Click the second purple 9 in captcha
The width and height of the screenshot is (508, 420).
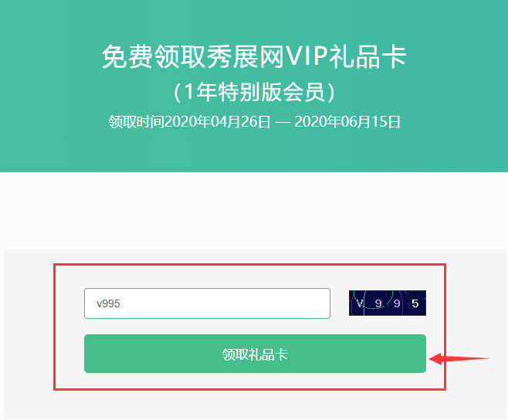click(397, 303)
